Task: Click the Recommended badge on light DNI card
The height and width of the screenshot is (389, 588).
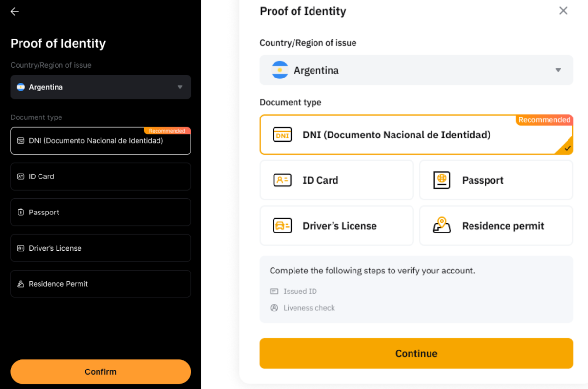Action: [544, 120]
